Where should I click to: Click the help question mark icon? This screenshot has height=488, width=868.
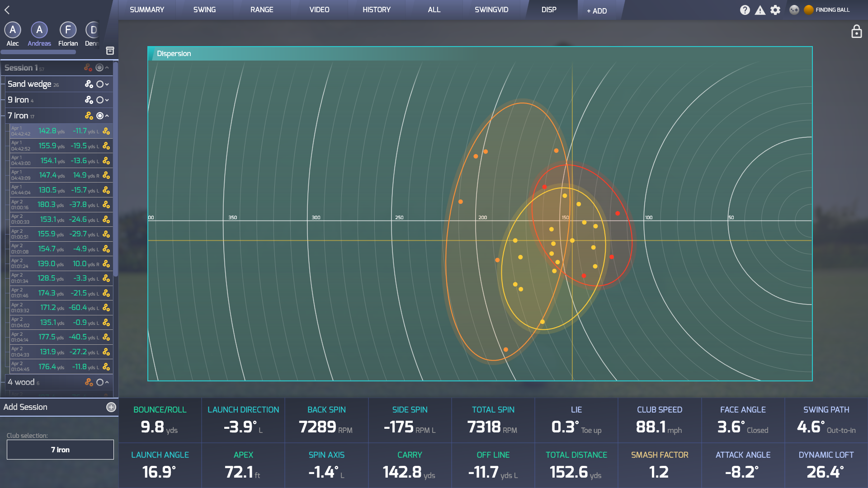(745, 10)
